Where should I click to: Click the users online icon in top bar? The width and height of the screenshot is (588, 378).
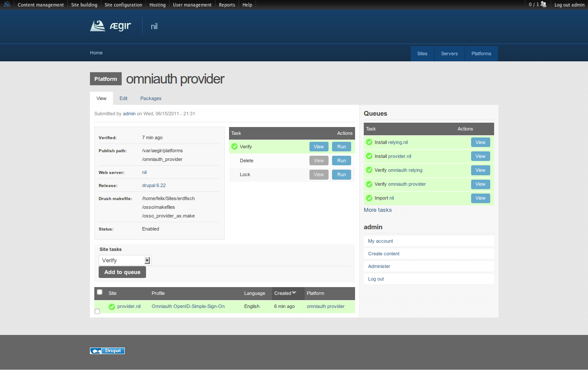pos(543,5)
